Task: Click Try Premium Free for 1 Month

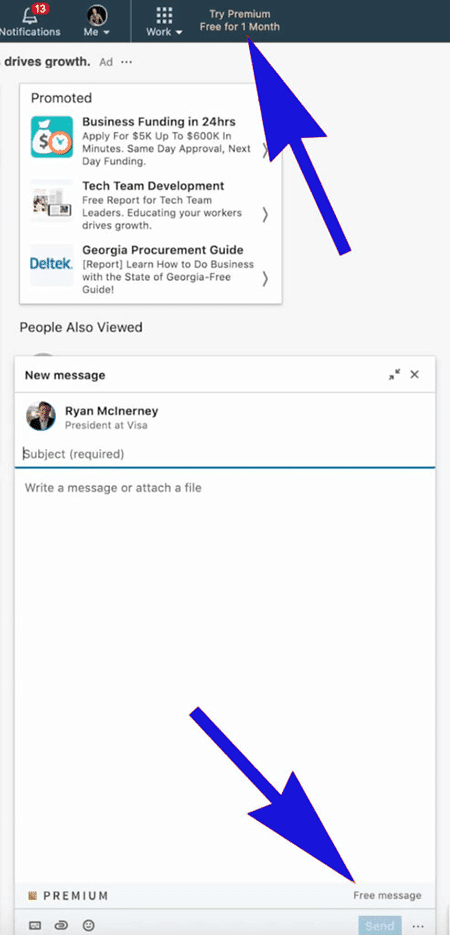Action: tap(240, 20)
